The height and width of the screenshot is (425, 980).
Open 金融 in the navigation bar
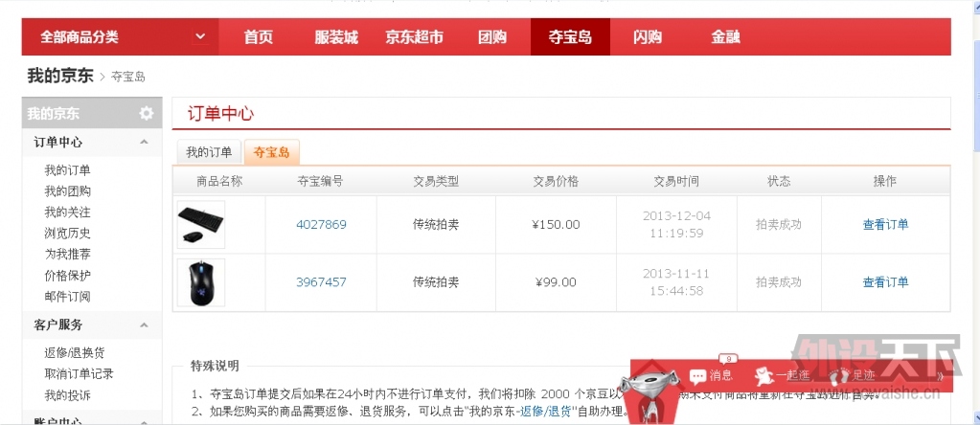(725, 37)
